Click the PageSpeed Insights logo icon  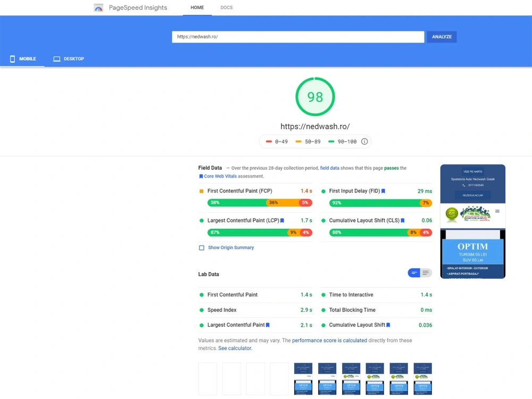tap(98, 8)
